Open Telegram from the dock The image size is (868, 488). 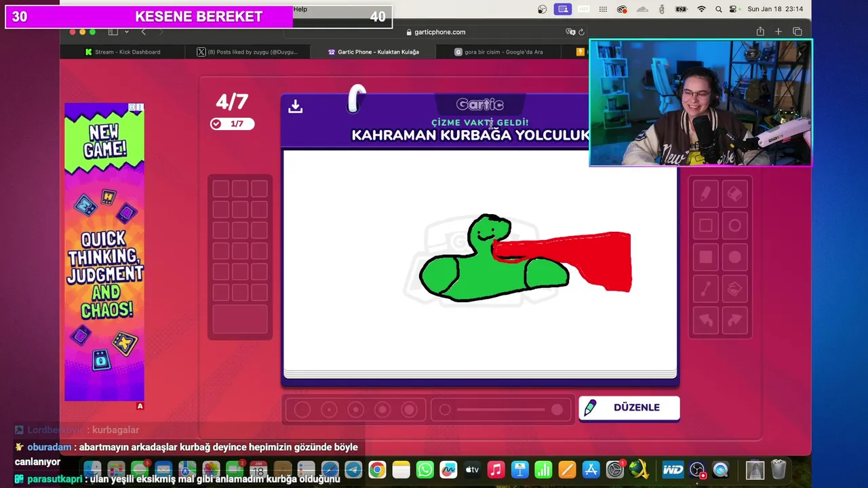pyautogui.click(x=353, y=470)
